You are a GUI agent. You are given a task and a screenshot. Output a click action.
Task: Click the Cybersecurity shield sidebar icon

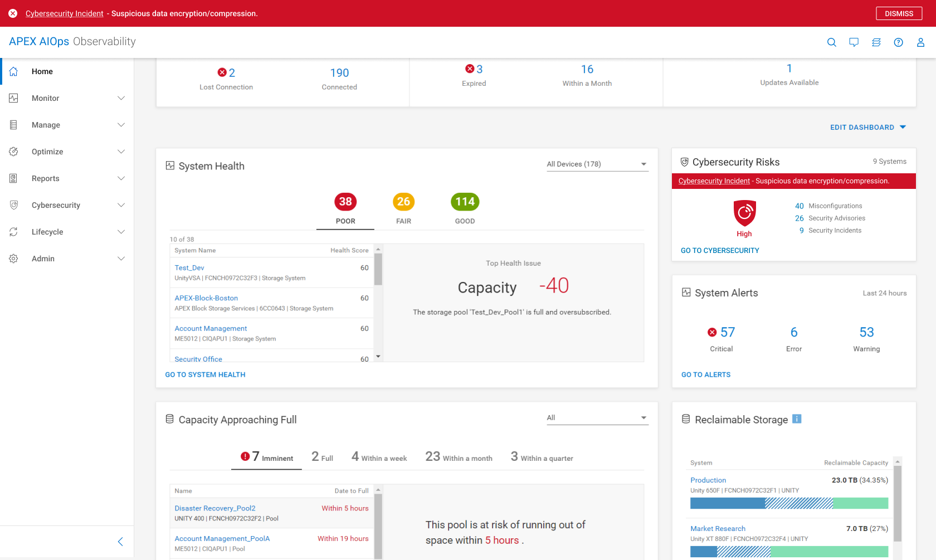click(13, 205)
